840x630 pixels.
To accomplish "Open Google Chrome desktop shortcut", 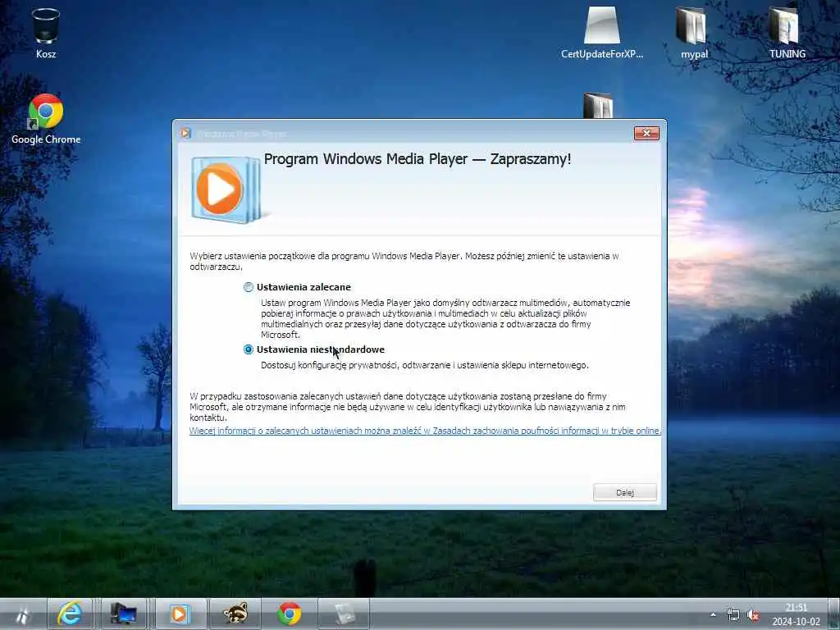I will coord(46,119).
